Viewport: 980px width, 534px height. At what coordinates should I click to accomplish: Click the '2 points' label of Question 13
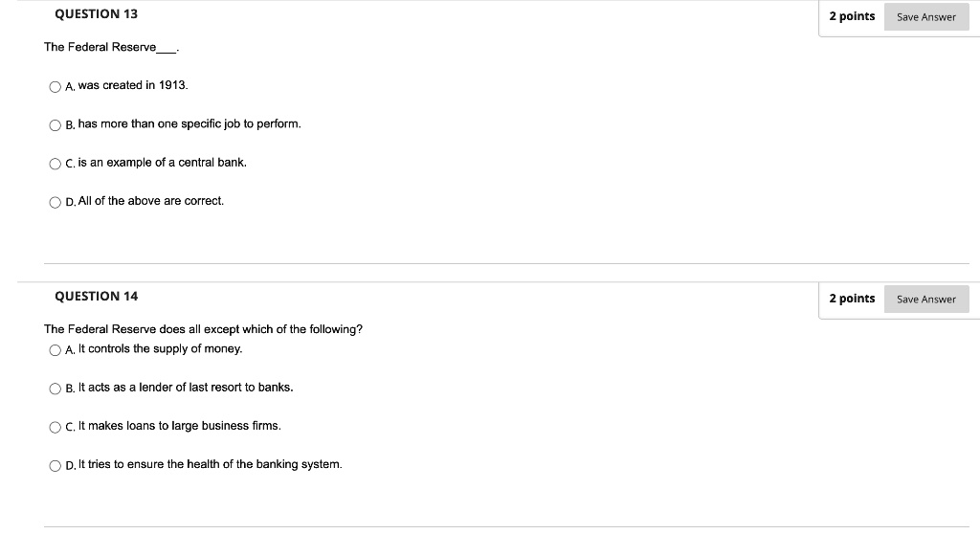852,16
